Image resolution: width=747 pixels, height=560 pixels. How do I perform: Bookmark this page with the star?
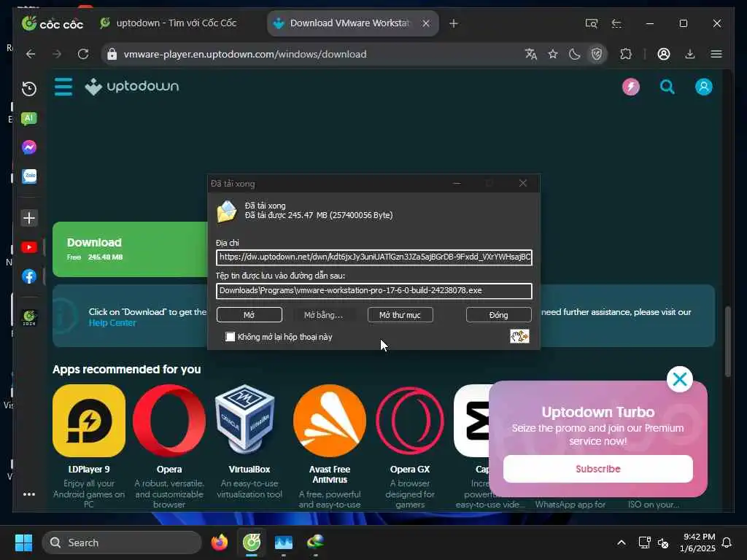click(553, 54)
